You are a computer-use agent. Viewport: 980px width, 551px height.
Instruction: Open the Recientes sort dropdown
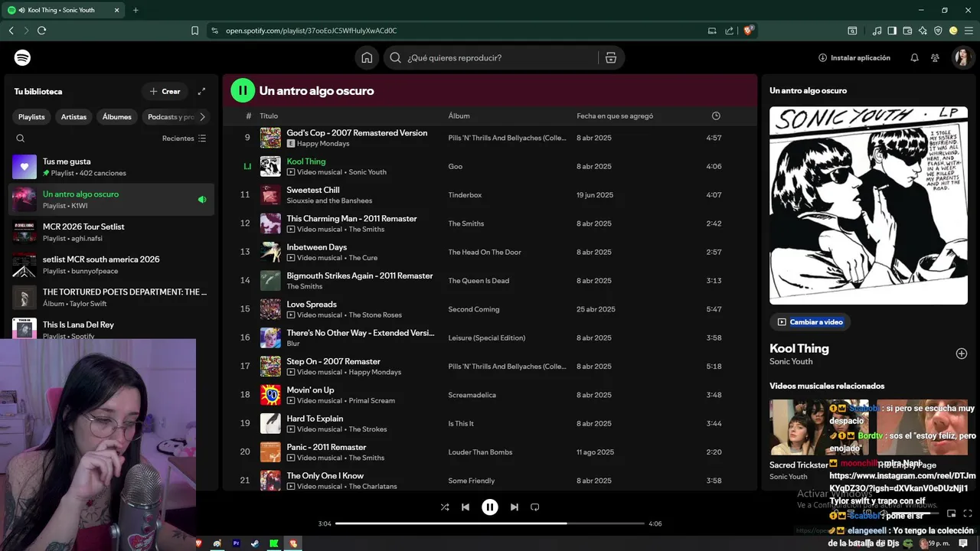185,139
